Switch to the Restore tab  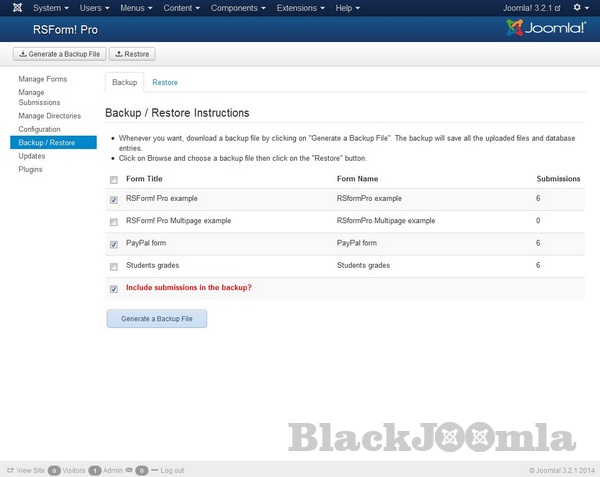coord(165,82)
